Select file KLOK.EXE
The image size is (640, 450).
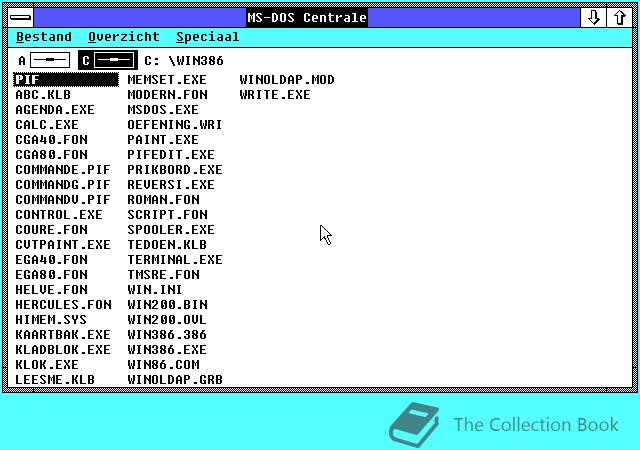[x=47, y=365]
